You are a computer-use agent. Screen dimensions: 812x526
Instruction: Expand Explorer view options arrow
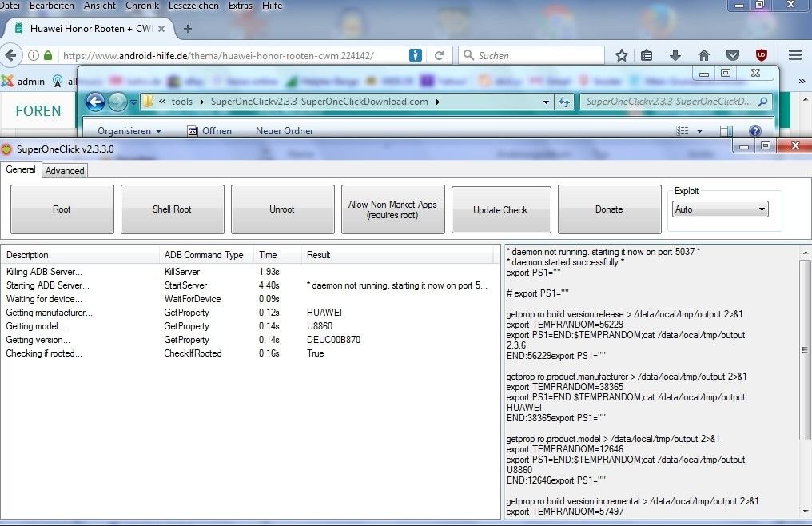click(x=699, y=131)
